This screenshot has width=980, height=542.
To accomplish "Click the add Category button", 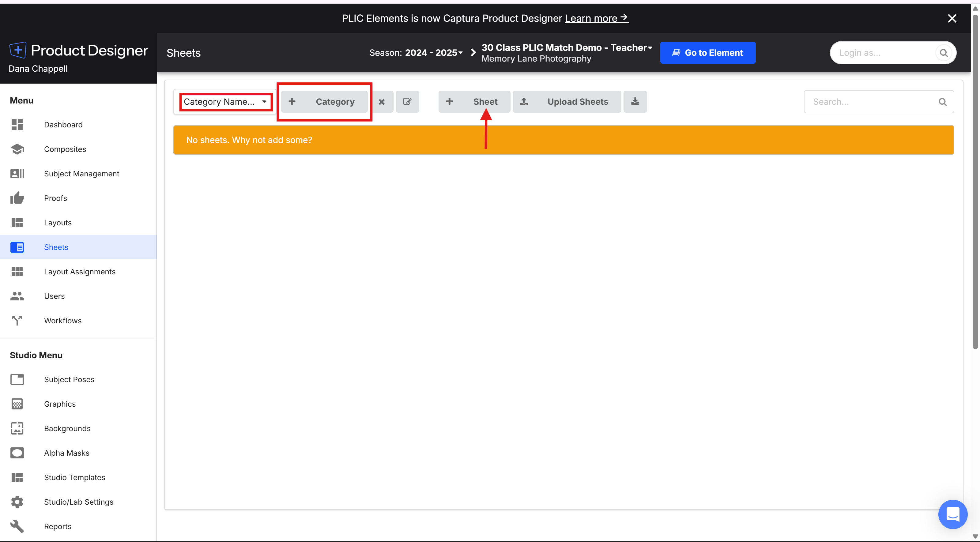I will coord(324,102).
